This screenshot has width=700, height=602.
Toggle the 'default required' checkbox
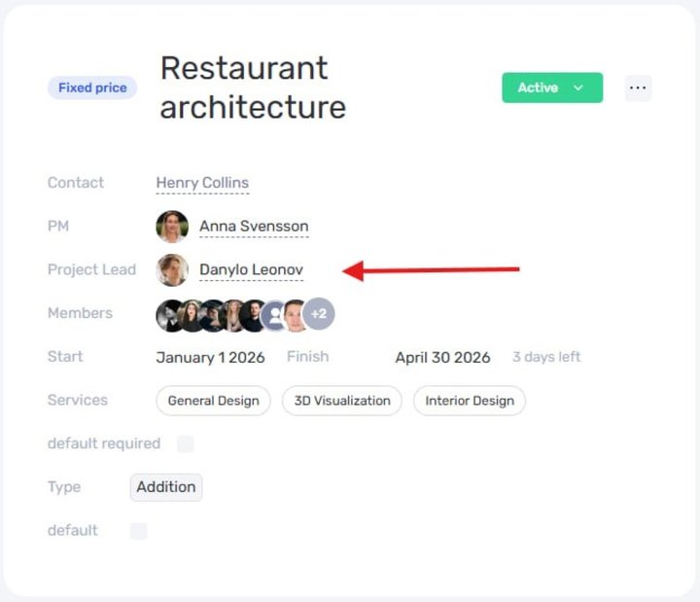[186, 444]
